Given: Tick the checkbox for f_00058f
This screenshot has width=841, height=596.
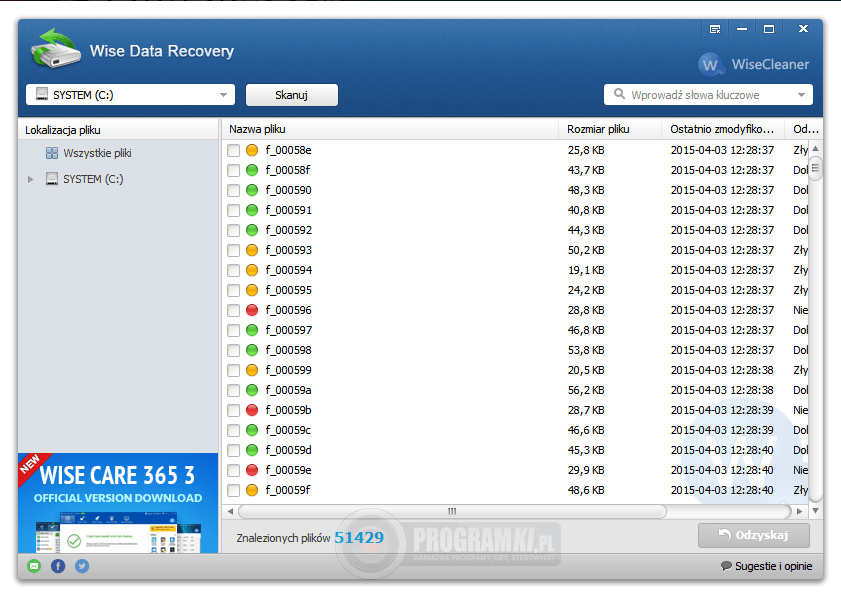Looking at the screenshot, I should coord(233,171).
